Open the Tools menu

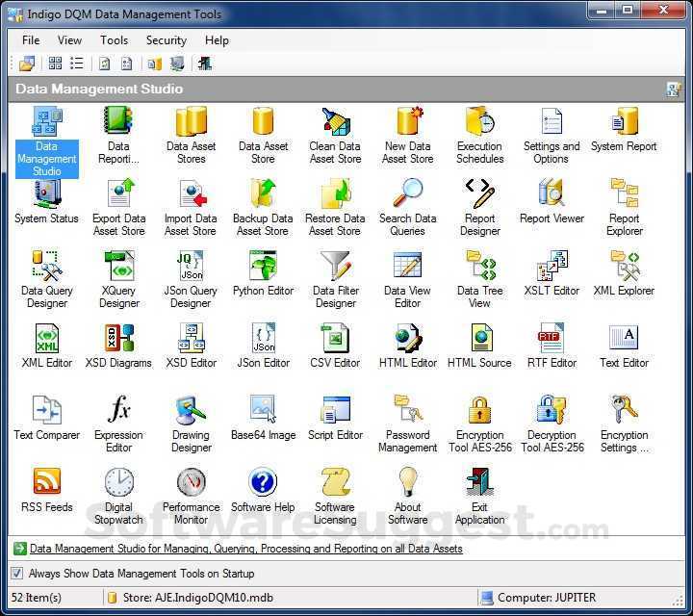[114, 40]
